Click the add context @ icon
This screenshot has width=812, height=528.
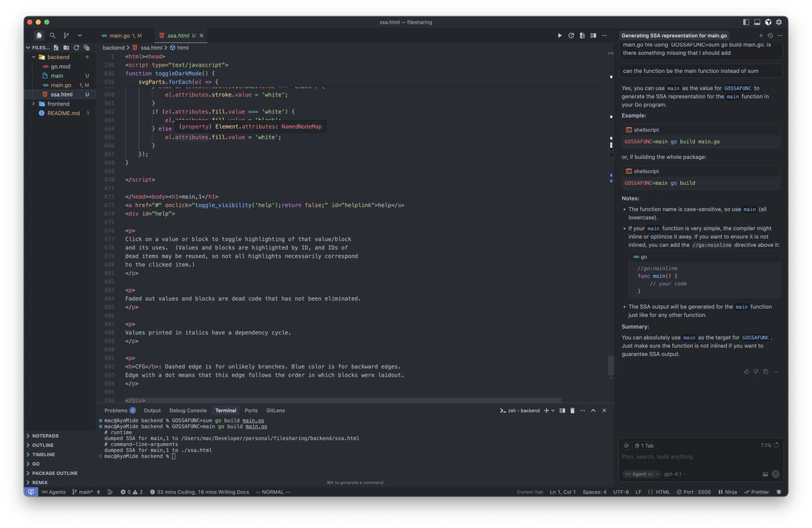click(627, 445)
